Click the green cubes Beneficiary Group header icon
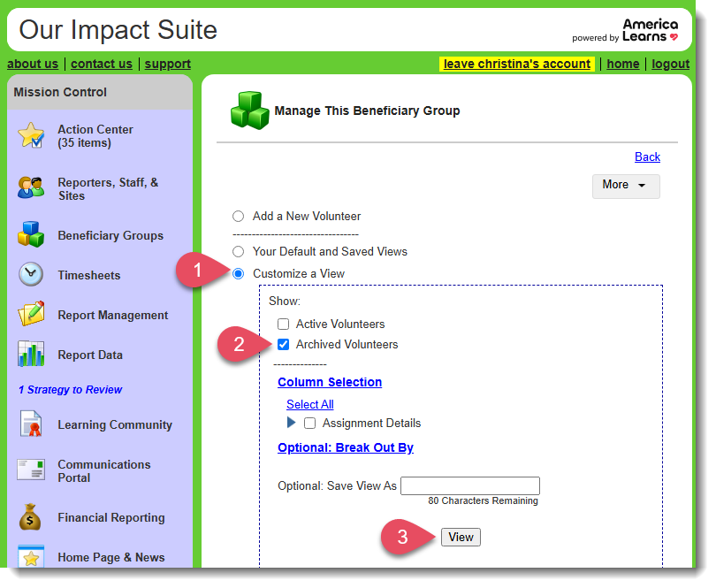Screen dimensions: 716x588 (x=250, y=111)
